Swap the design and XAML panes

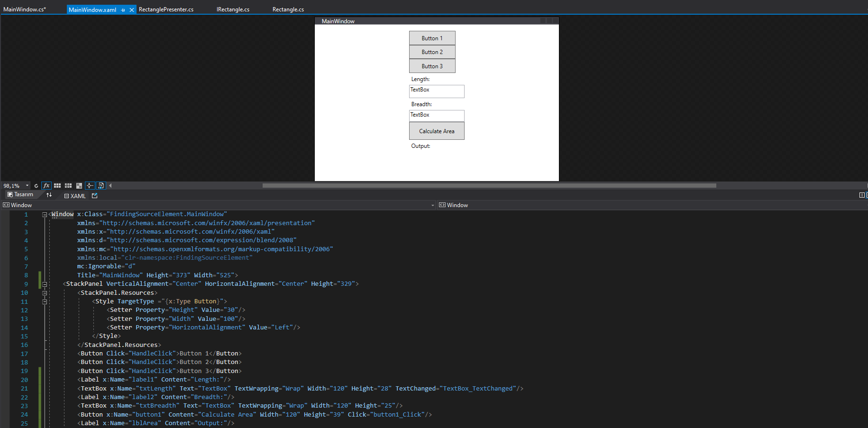49,195
